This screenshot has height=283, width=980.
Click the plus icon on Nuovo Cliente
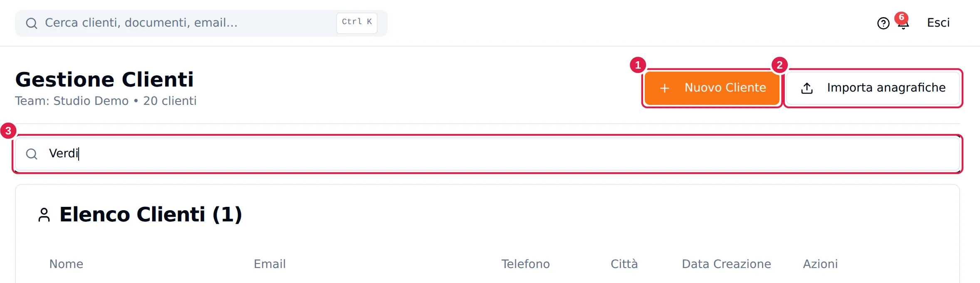tap(665, 88)
